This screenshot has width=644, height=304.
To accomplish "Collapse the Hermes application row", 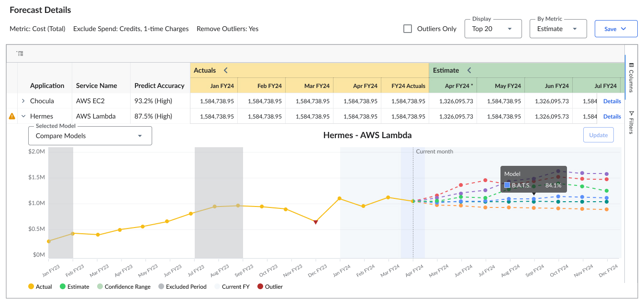I will tap(23, 116).
